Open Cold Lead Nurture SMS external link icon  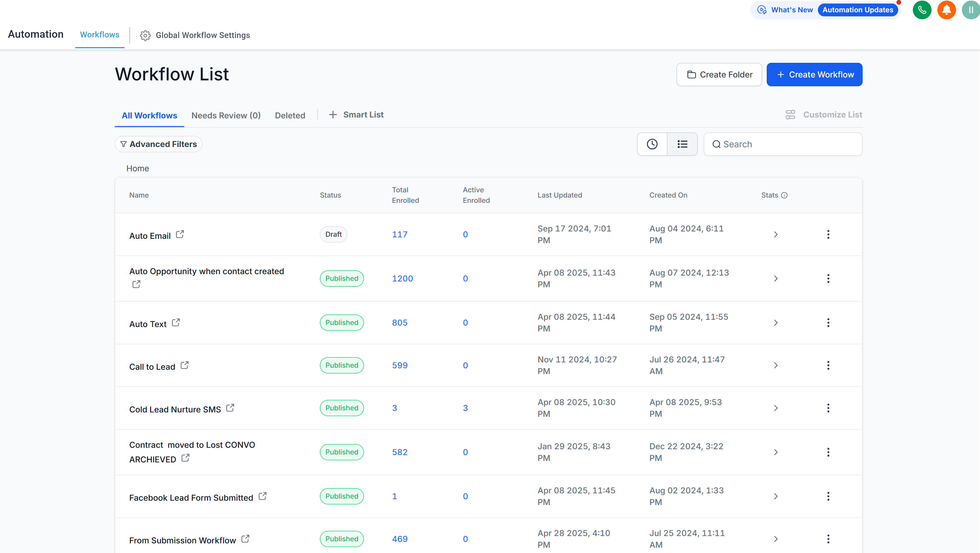230,408
